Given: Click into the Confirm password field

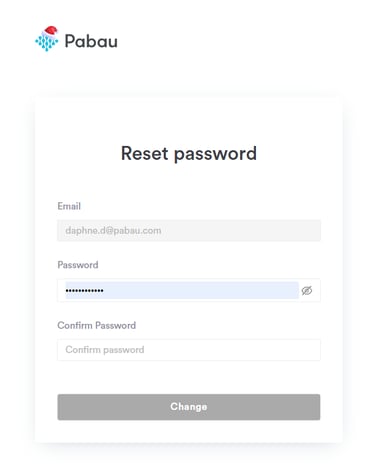Looking at the screenshot, I should [189, 350].
